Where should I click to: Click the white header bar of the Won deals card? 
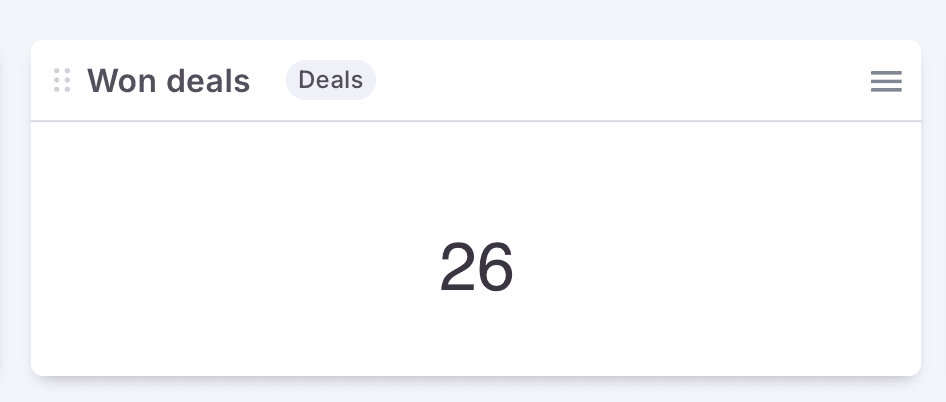click(x=620, y=81)
